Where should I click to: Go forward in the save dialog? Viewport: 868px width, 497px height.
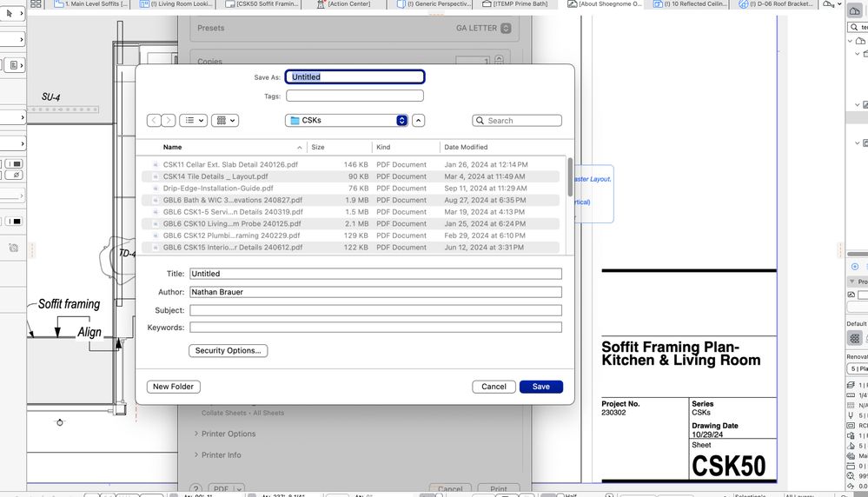[169, 120]
